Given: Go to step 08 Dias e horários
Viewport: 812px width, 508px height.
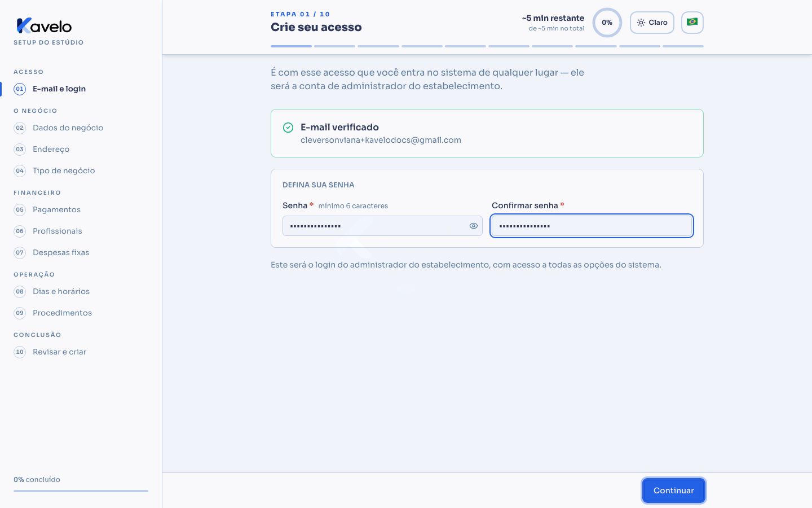Looking at the screenshot, I should [81, 291].
